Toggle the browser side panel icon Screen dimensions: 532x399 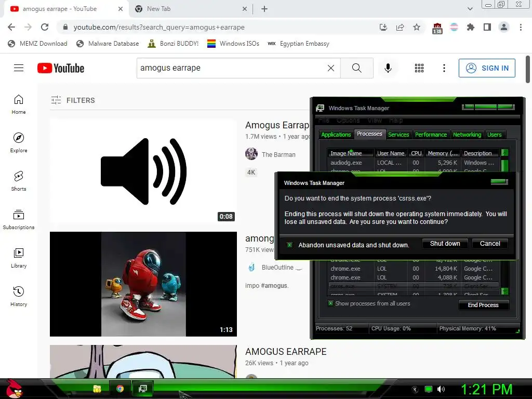[487, 27]
